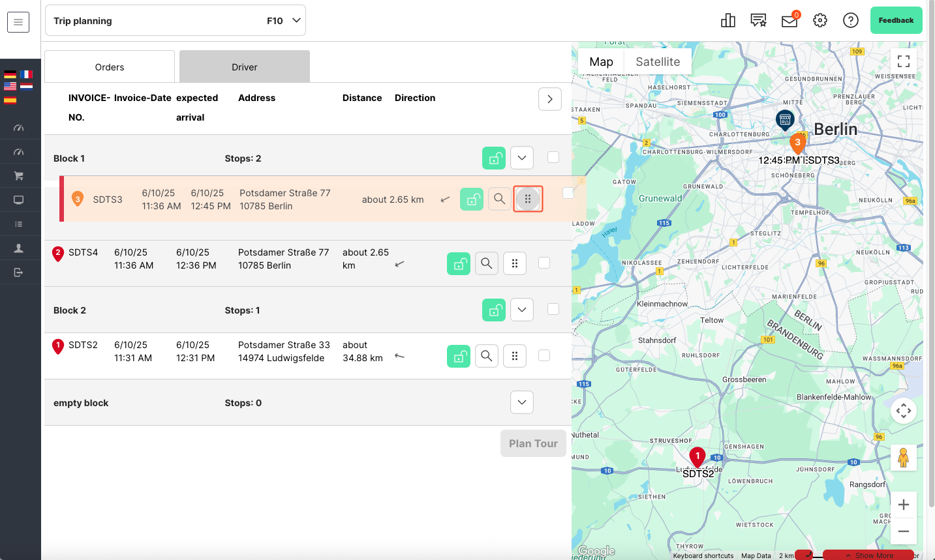Viewport: 935px width, 560px height.
Task: Select the Satellite view type
Action: coord(658,62)
